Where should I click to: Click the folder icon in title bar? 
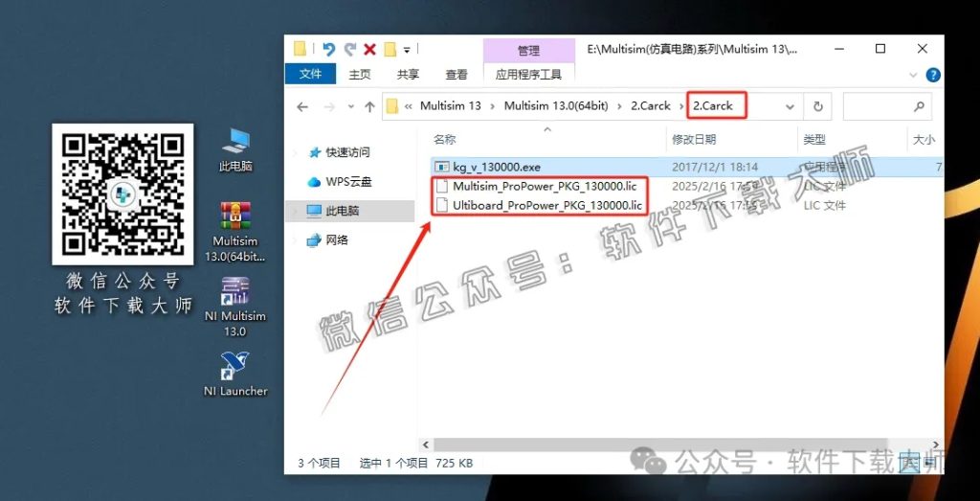point(300,50)
